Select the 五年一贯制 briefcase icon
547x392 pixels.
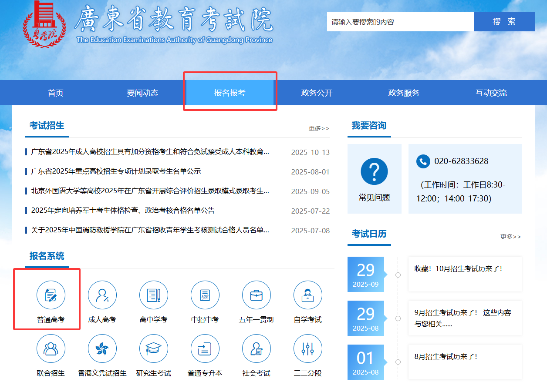tap(257, 295)
